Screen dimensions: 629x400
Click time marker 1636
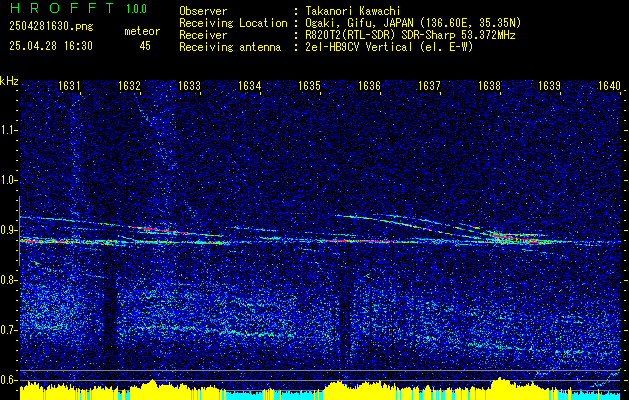point(369,85)
